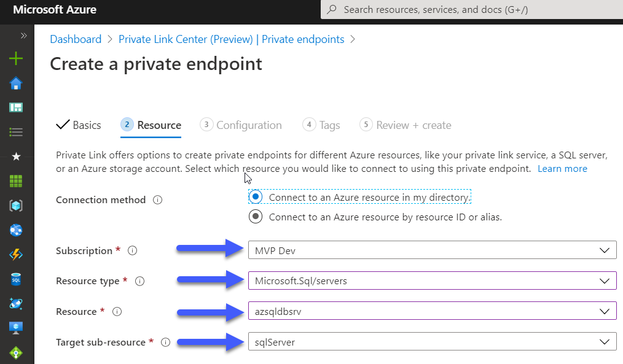Viewport: 623px width, 364px height.
Task: Show info tooltip for Resource field
Action: coord(117,312)
